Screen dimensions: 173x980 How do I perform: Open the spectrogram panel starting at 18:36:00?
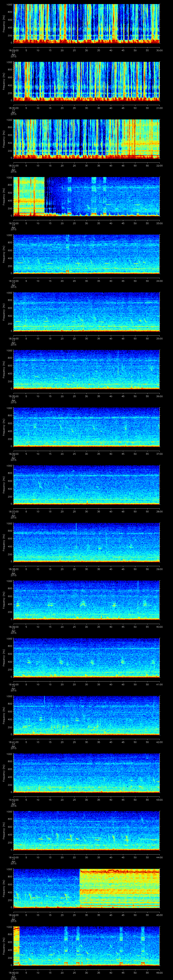point(87,427)
